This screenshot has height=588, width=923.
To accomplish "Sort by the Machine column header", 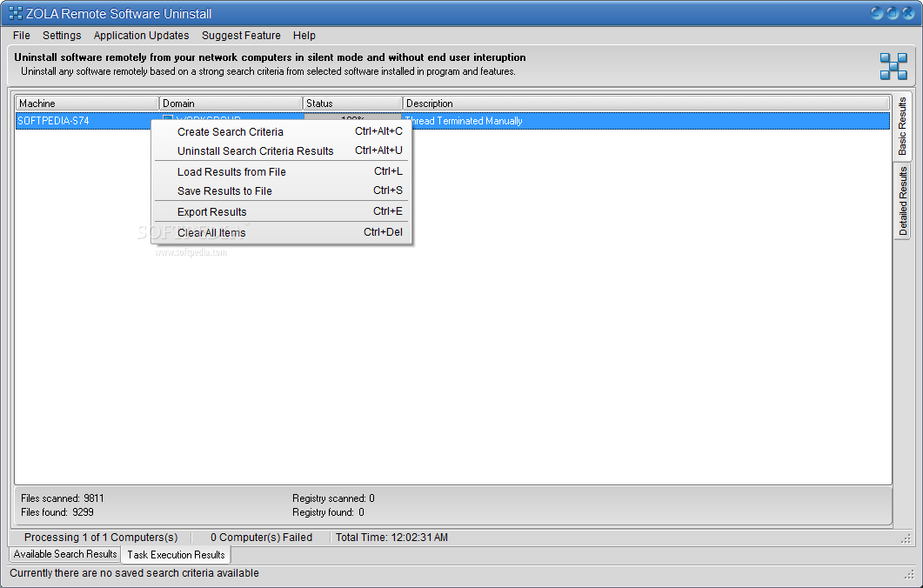I will click(87, 103).
